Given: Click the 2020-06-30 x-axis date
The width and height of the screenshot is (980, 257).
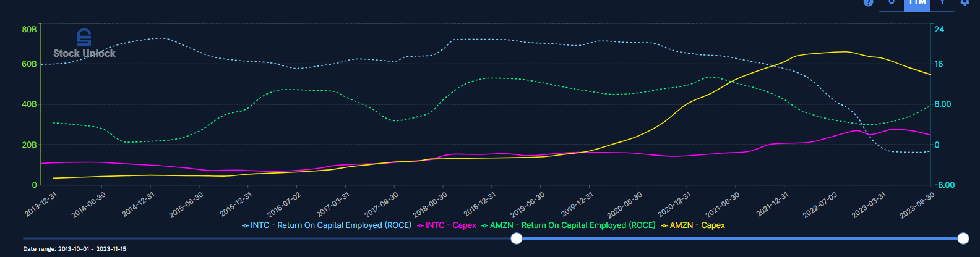Looking at the screenshot, I should [x=624, y=204].
